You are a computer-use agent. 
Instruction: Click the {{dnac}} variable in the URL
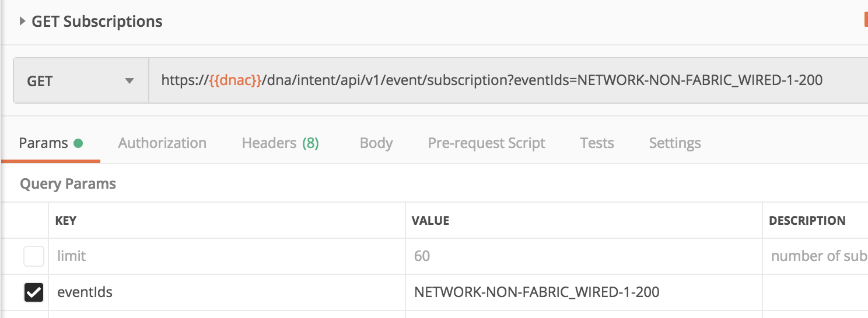[235, 80]
